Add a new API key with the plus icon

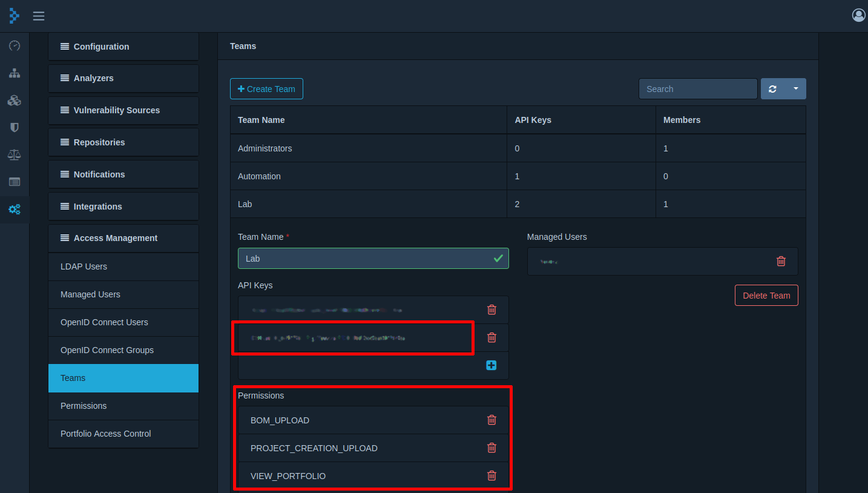click(491, 365)
